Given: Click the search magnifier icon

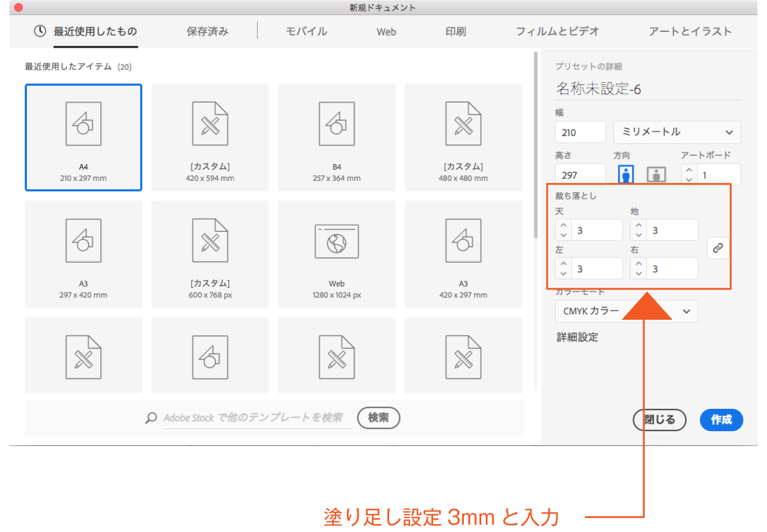Looking at the screenshot, I should 151,418.
